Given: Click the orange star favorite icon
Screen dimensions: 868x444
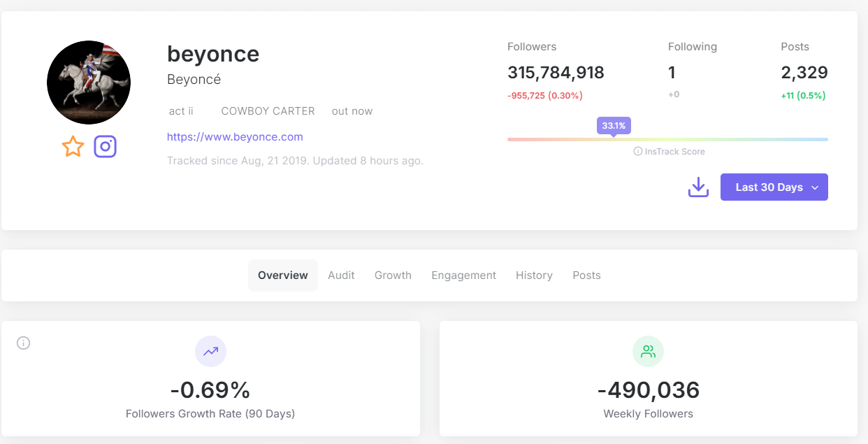Looking at the screenshot, I should [73, 147].
